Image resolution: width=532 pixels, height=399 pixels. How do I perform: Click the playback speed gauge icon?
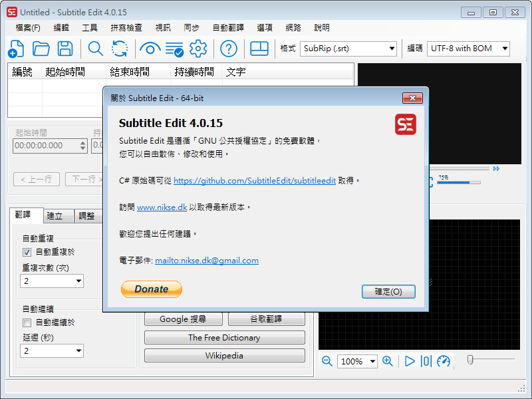click(444, 361)
